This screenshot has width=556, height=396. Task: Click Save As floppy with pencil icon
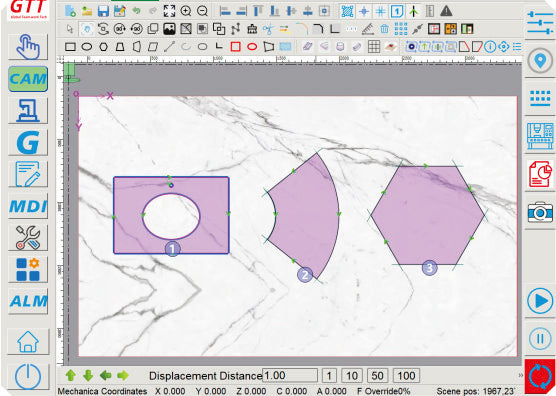(120, 11)
